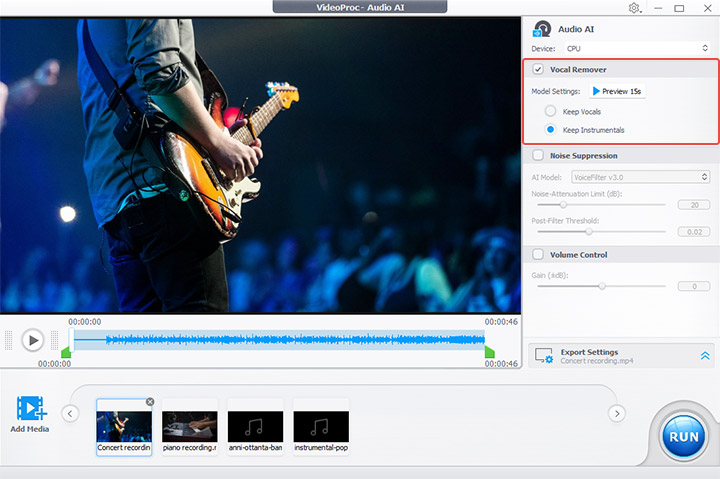Click the Export Settings monitor icon
This screenshot has height=479, width=720.
[544, 356]
